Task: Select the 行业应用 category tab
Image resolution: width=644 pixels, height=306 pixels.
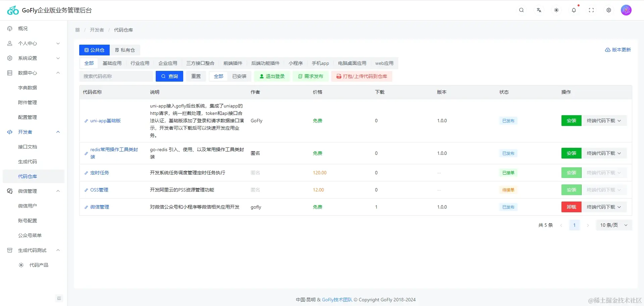Action: pyautogui.click(x=140, y=63)
